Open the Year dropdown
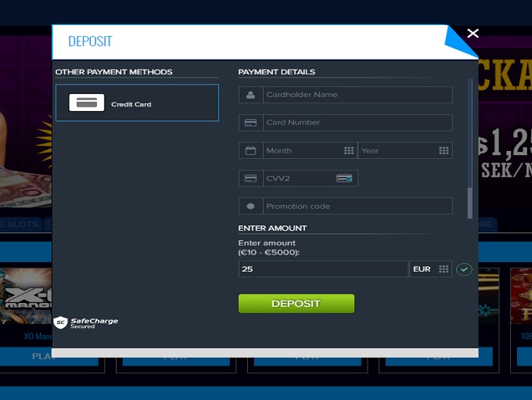532x400 pixels. coord(404,150)
